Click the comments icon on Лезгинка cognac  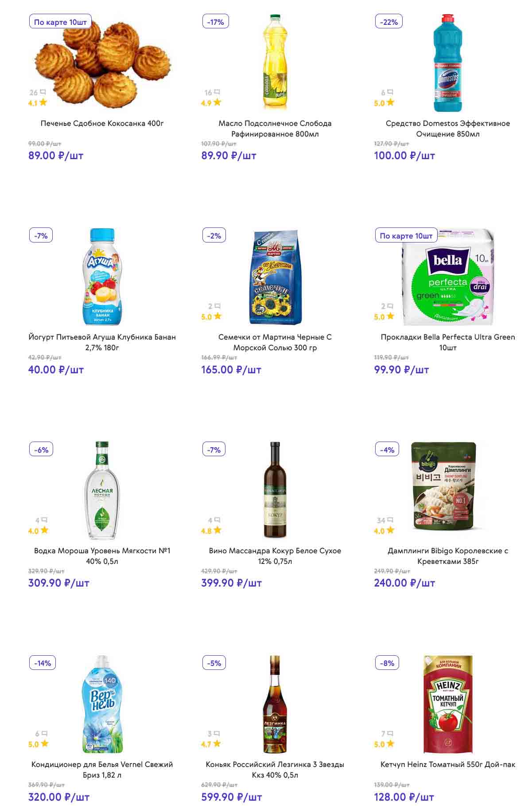click(217, 734)
